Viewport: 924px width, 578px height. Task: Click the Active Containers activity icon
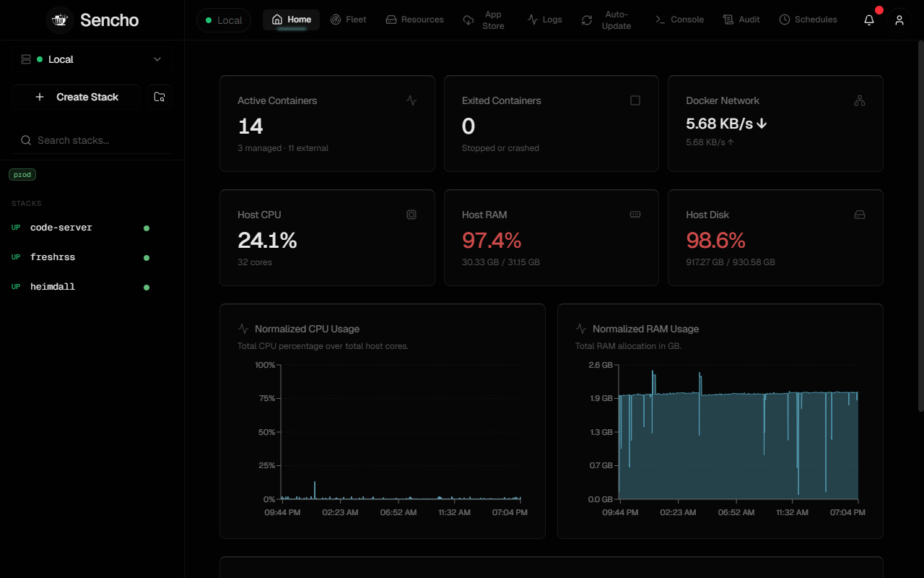(x=411, y=100)
